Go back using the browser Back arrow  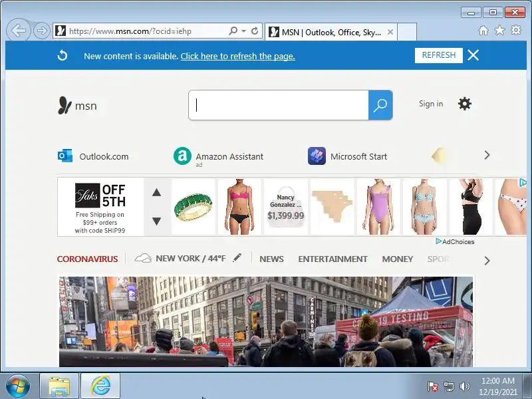point(19,31)
